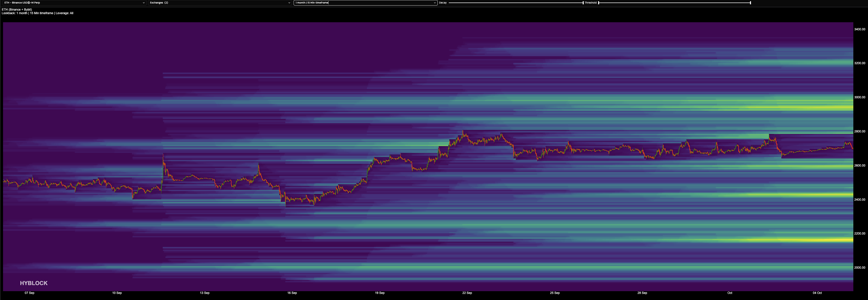Click the Threshold label
868x300 pixels.
(590, 3)
